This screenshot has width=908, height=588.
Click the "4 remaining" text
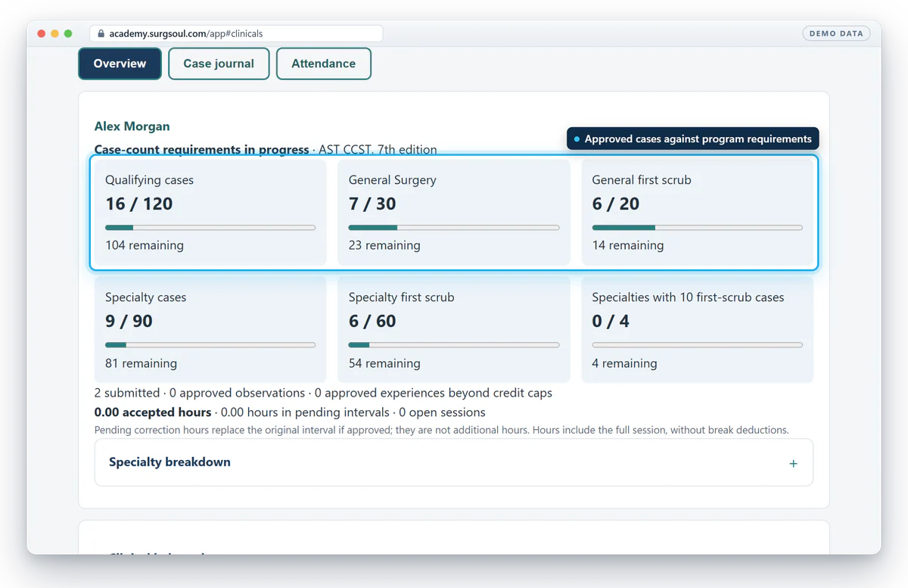pos(624,363)
